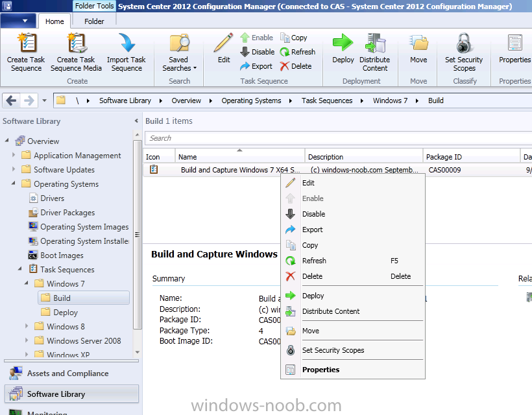The image size is (532, 415).
Task: Expand Application Management tree node
Action: (14, 154)
